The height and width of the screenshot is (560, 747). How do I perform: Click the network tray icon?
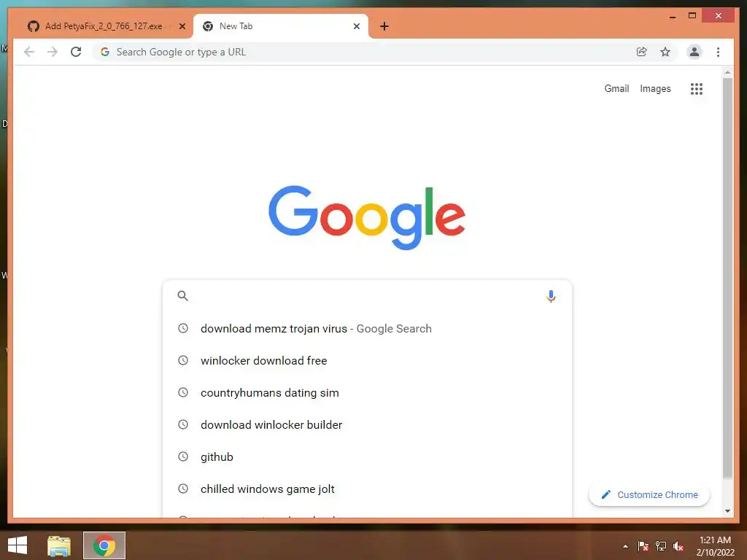pyautogui.click(x=661, y=546)
